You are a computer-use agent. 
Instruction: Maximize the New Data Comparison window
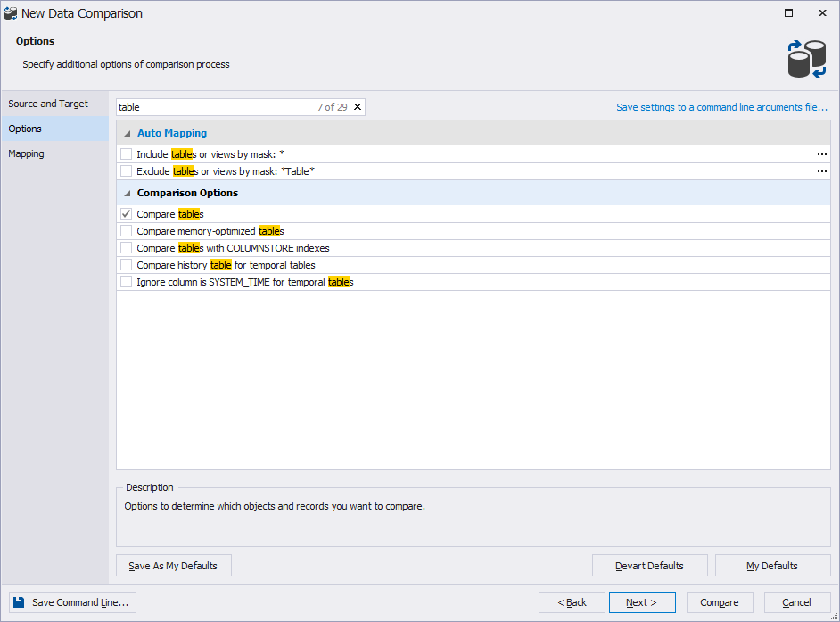[x=788, y=12]
